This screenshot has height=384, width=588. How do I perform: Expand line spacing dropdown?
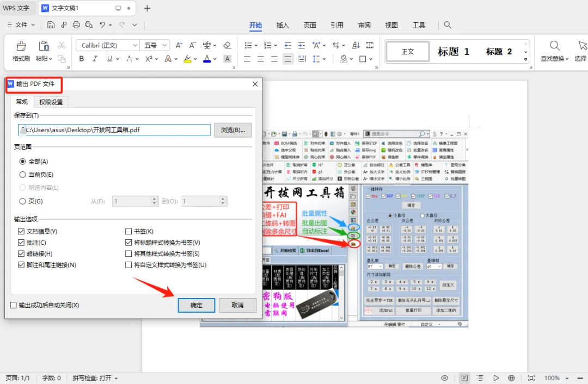pyautogui.click(x=324, y=59)
